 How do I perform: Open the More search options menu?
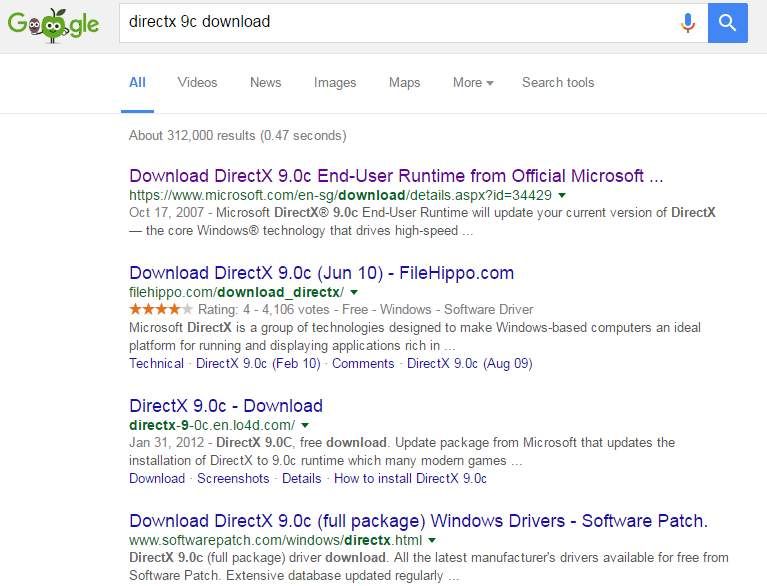click(473, 82)
